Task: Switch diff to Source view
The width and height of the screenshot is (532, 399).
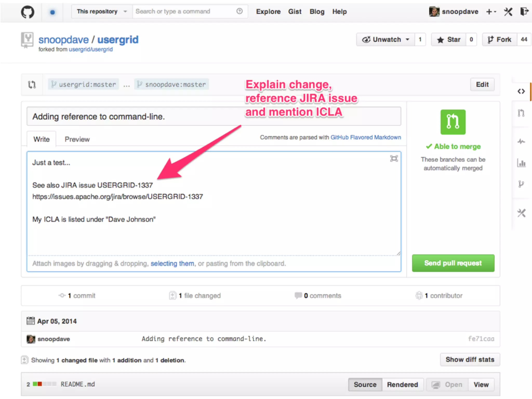Action: click(365, 384)
